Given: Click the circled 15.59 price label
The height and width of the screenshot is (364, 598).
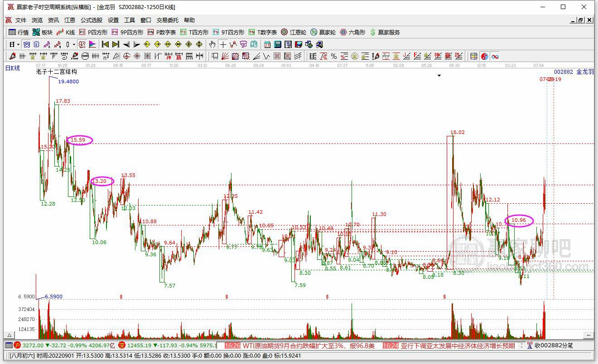Looking at the screenshot, I should (x=78, y=140).
